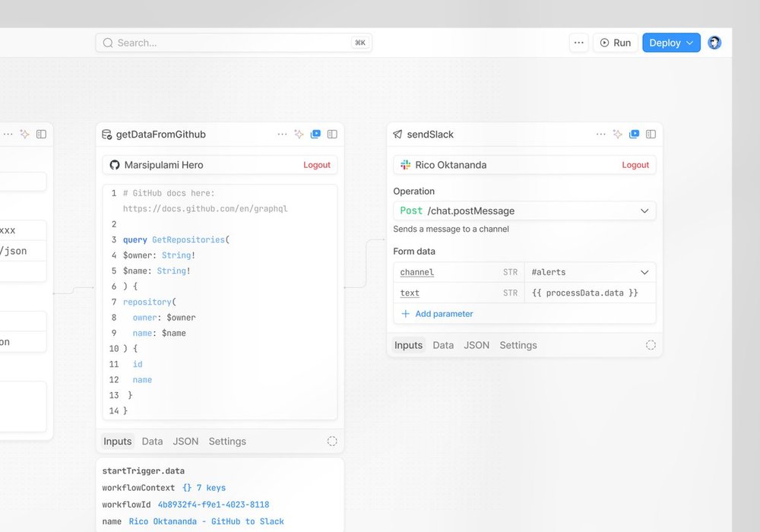Click the blue play icon on getDataFromGithub
Viewport: 760px width, 532px height.
(x=315, y=134)
